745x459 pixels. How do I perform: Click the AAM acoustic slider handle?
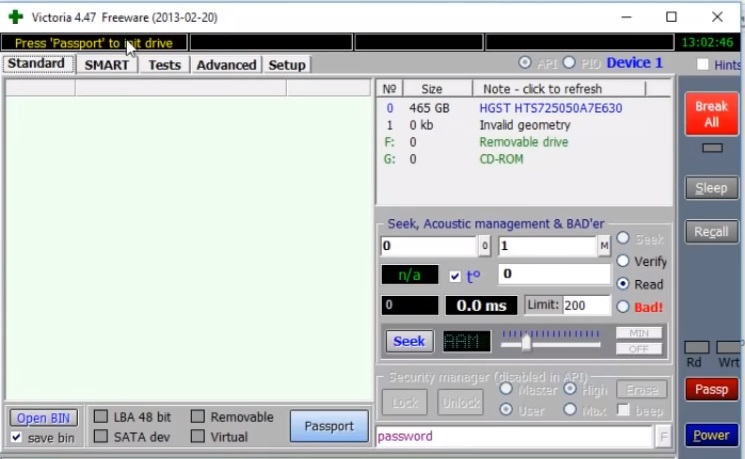click(x=525, y=343)
